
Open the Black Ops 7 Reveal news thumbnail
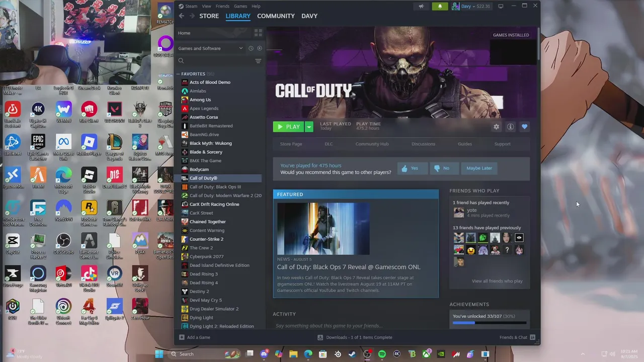(324, 229)
